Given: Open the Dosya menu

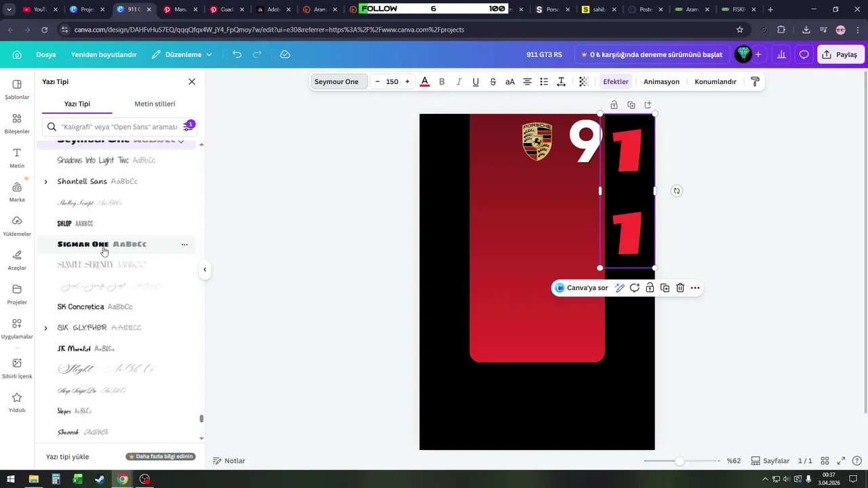Looking at the screenshot, I should (x=46, y=54).
